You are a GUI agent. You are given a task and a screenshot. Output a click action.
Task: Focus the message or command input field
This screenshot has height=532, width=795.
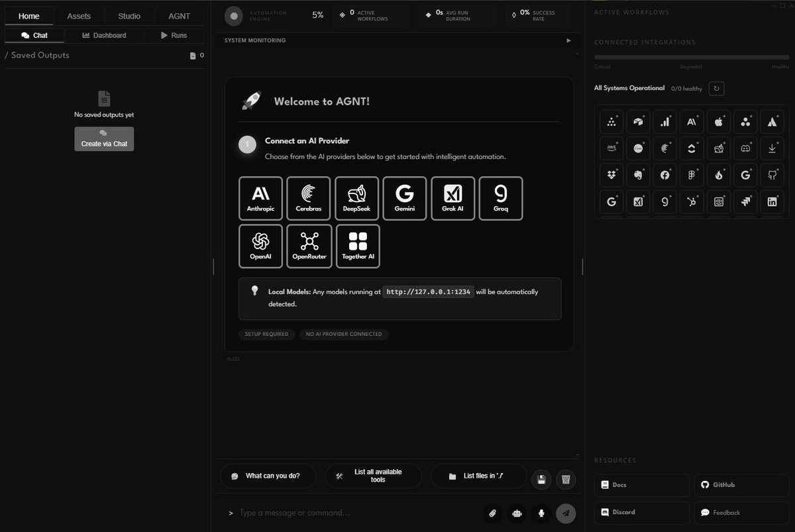click(358, 513)
